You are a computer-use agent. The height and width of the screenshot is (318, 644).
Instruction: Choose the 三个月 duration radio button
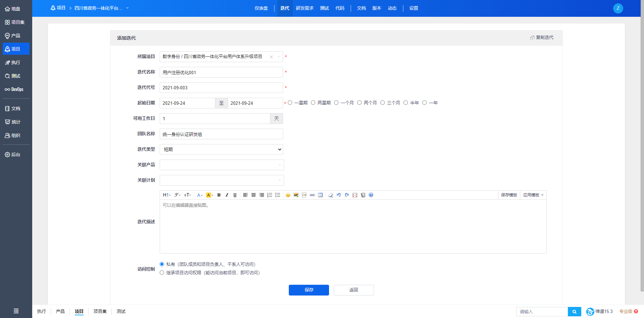(x=382, y=103)
